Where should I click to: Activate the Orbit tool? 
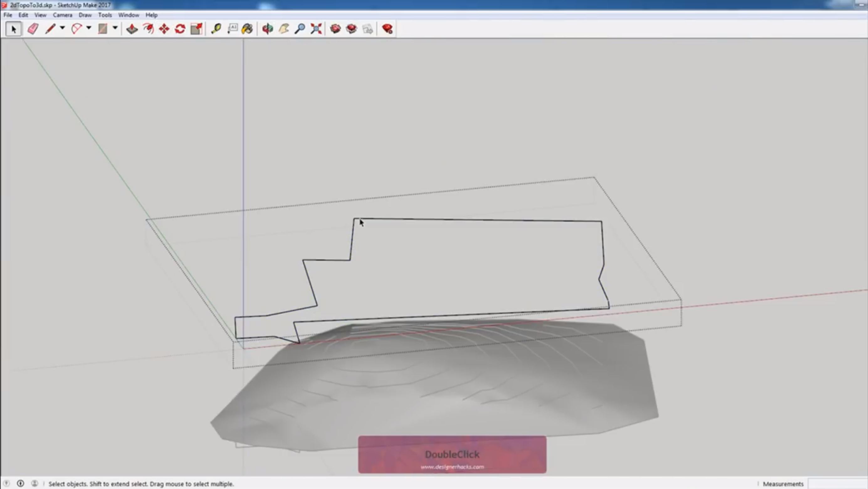pyautogui.click(x=267, y=29)
